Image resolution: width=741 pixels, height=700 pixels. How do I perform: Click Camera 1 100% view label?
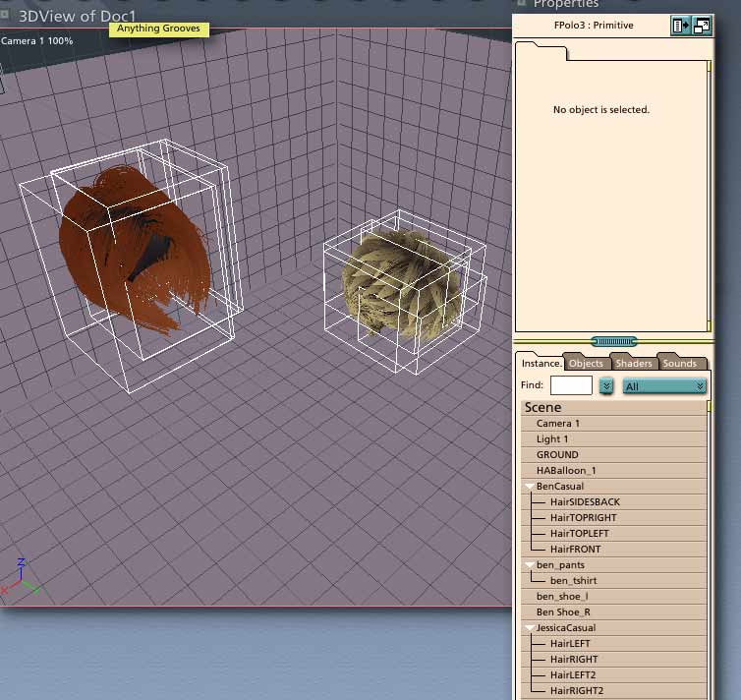click(37, 41)
